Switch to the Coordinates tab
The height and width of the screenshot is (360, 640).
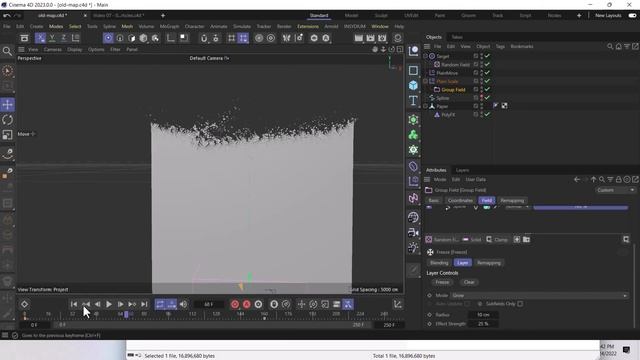point(460,200)
